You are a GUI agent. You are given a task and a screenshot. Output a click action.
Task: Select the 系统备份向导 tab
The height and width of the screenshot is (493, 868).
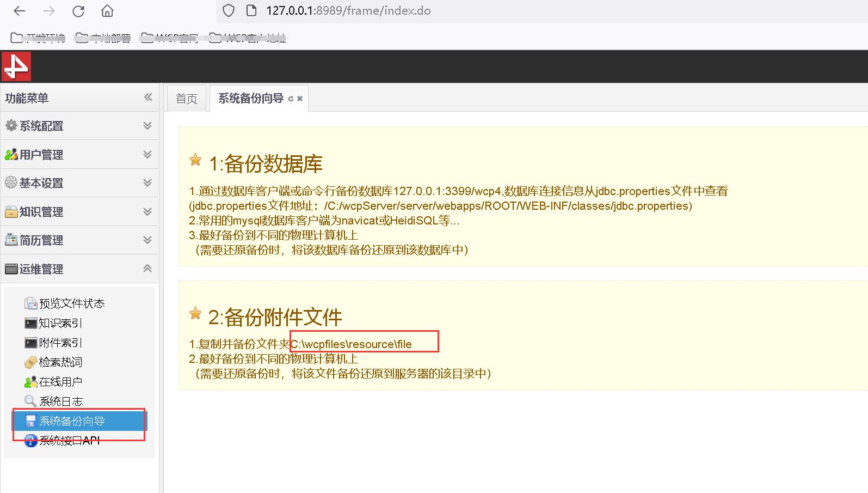pos(251,99)
